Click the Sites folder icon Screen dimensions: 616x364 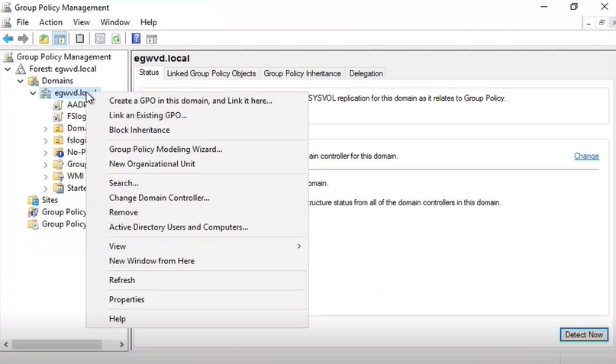coord(34,200)
